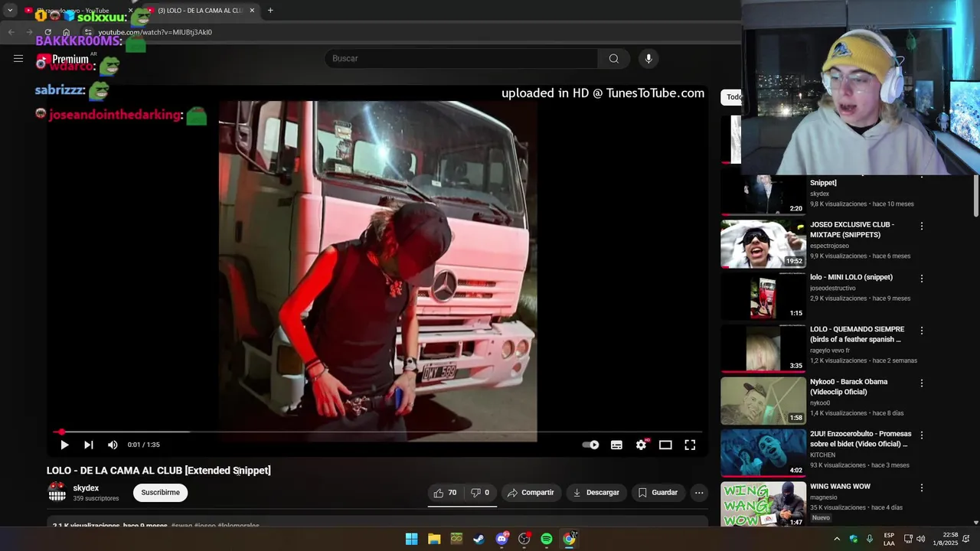
Task: Open File Explorer from taskbar
Action: [434, 539]
